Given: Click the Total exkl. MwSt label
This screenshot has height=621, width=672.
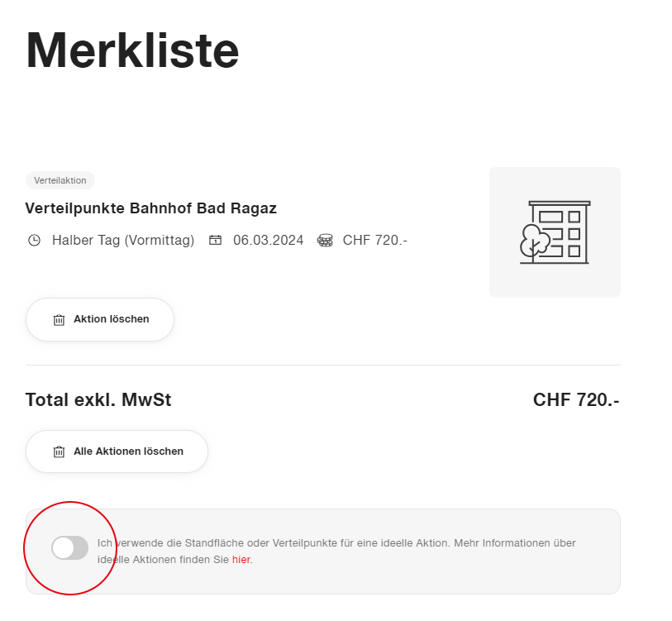Looking at the screenshot, I should pos(98,400).
